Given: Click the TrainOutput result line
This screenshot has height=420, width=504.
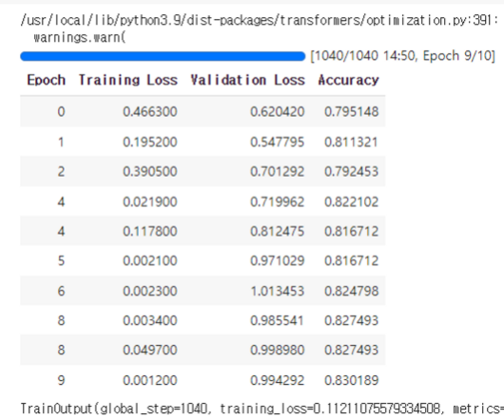Looking at the screenshot, I should (262, 409).
